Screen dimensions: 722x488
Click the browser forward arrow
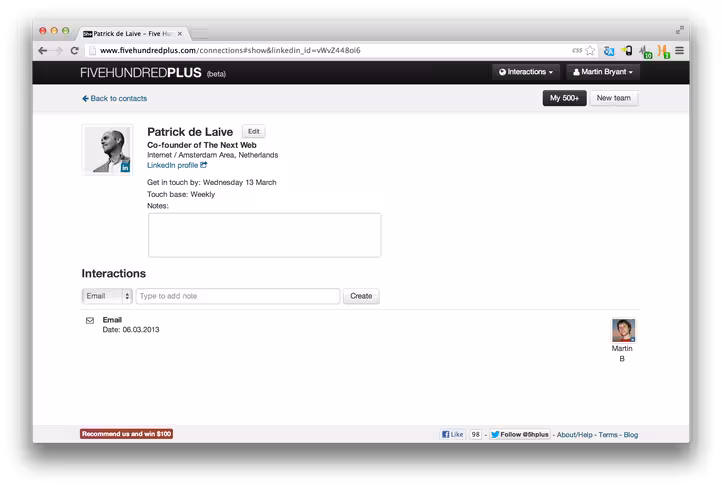tap(58, 51)
